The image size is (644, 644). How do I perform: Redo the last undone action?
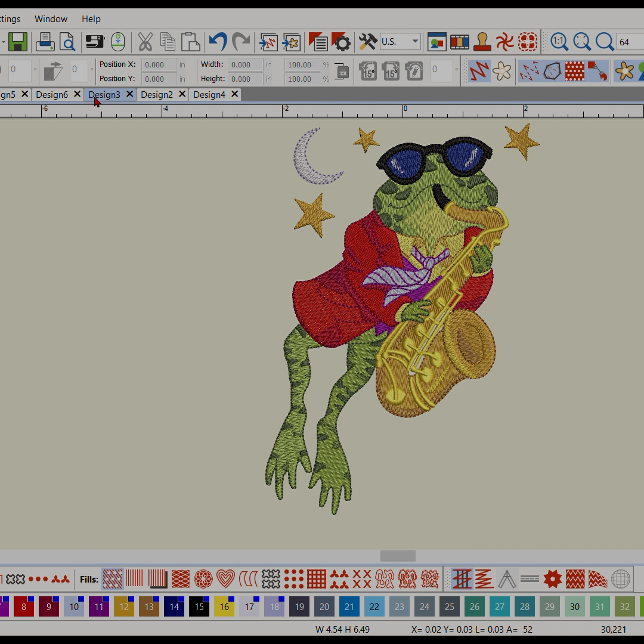click(x=241, y=42)
